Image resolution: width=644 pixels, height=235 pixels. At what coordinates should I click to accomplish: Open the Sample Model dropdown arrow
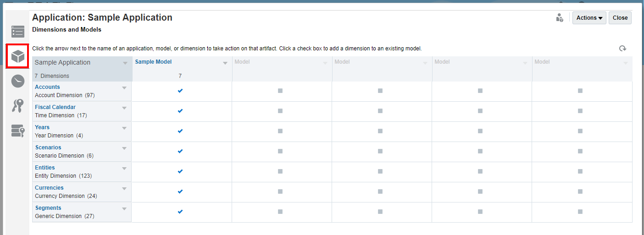(225, 63)
